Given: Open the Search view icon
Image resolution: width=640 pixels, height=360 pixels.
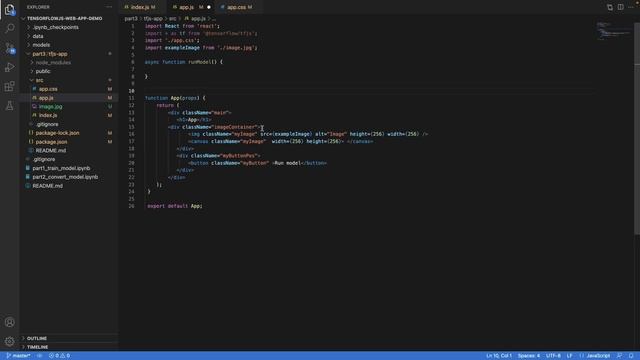Looking at the screenshot, I should pos(9,28).
